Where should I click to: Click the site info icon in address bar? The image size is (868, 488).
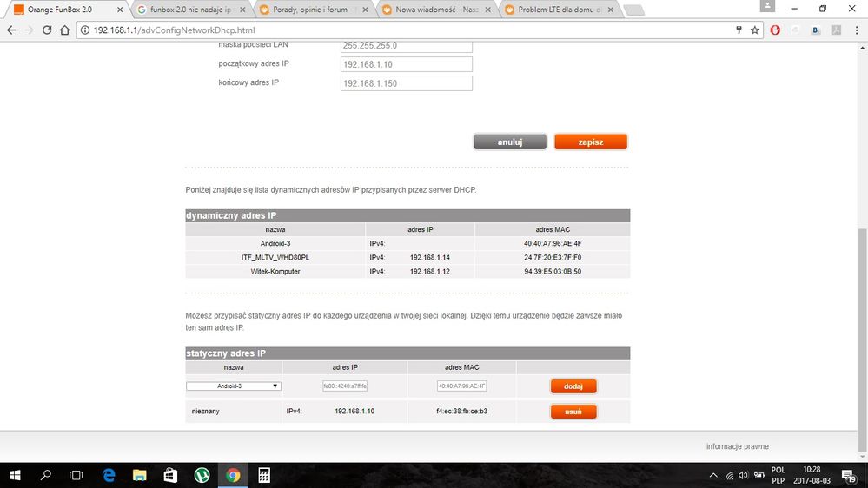click(x=85, y=30)
